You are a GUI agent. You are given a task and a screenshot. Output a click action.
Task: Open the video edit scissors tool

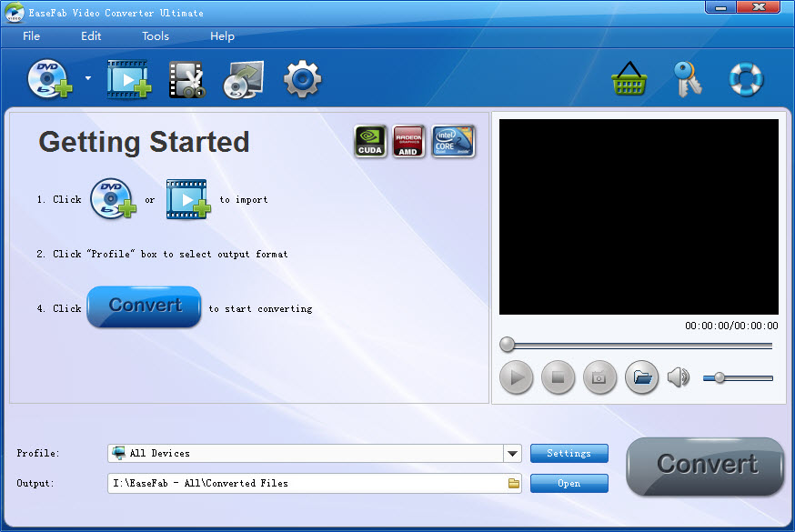pyautogui.click(x=186, y=79)
